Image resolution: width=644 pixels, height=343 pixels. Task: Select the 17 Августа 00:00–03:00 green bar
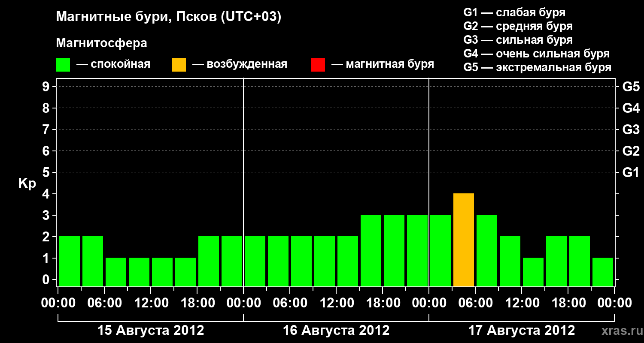click(x=440, y=250)
